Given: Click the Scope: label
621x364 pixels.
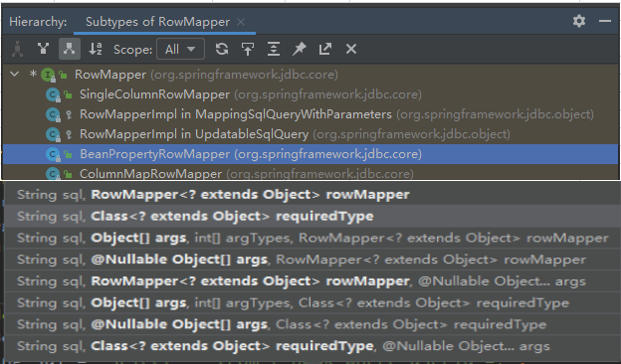Looking at the screenshot, I should [x=132, y=50].
